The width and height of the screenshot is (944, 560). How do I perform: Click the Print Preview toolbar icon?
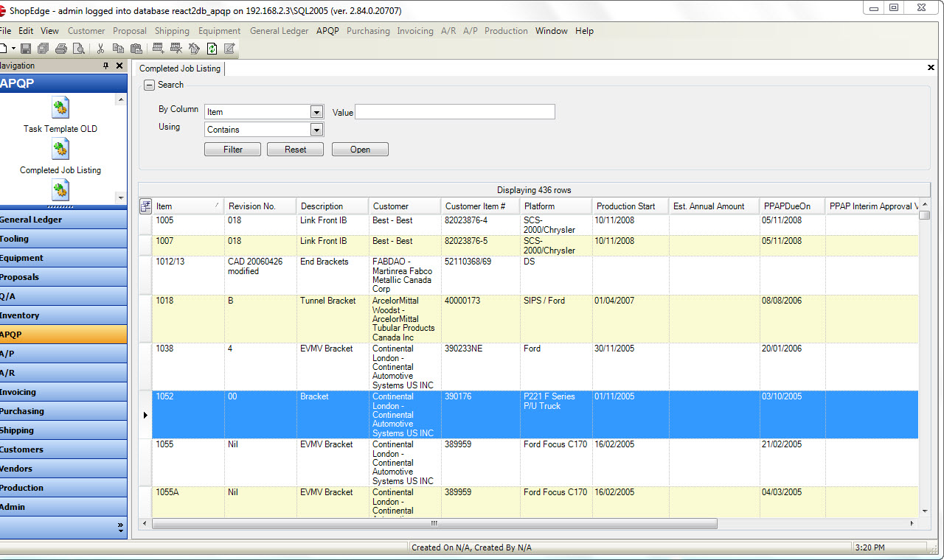tap(78, 49)
